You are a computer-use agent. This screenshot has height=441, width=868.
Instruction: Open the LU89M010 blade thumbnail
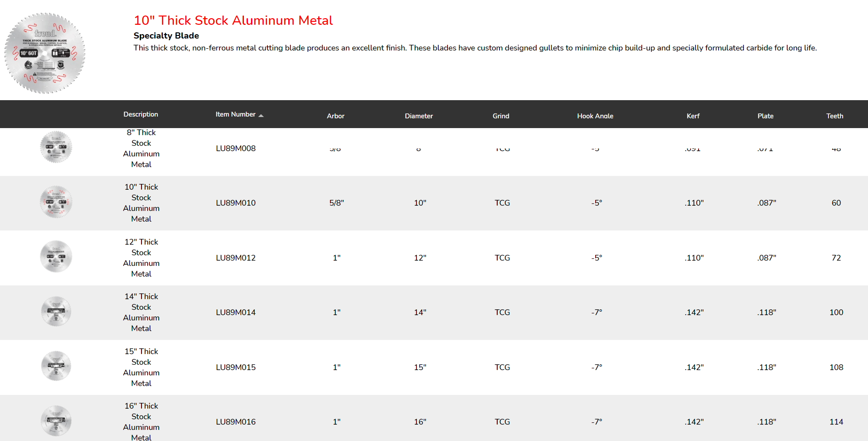(56, 202)
